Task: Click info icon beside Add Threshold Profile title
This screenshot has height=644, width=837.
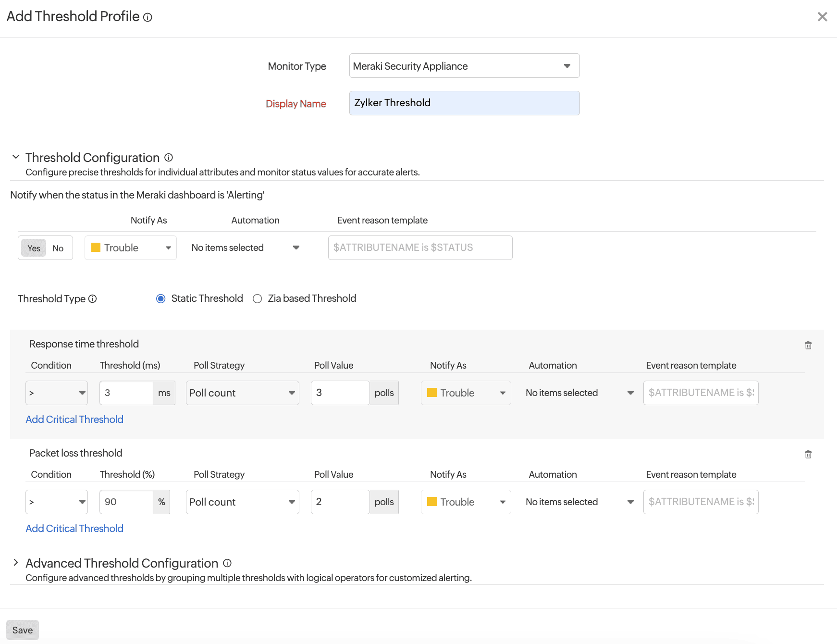Action: pos(148,17)
